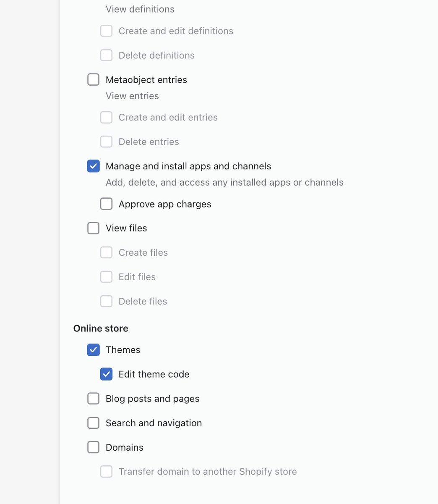Click the Edit theme code label text
The height and width of the screenshot is (504, 438).
pyautogui.click(x=154, y=374)
